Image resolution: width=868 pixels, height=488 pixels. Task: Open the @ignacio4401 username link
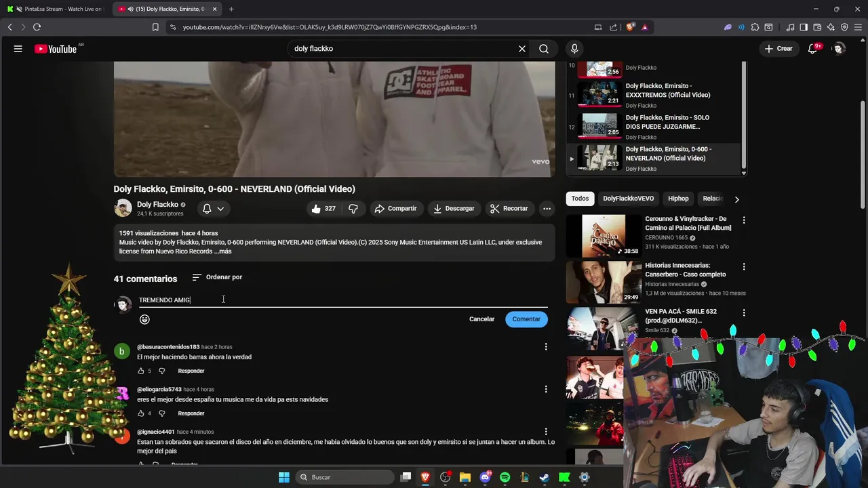click(156, 432)
